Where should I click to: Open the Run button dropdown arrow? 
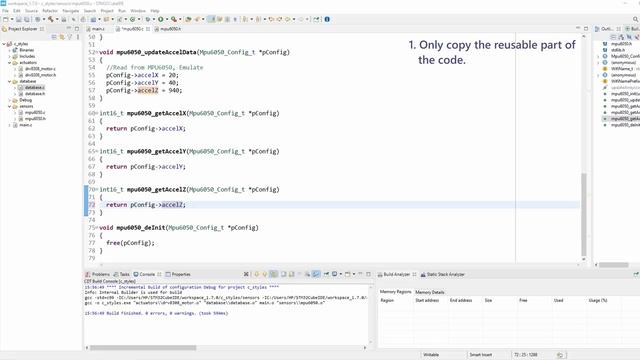[x=167, y=19]
